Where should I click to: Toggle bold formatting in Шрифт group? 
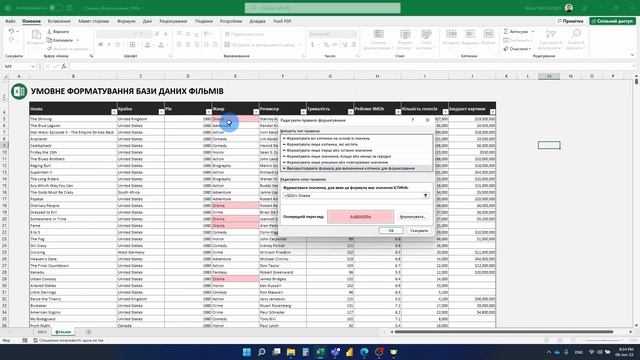pyautogui.click(x=100, y=44)
